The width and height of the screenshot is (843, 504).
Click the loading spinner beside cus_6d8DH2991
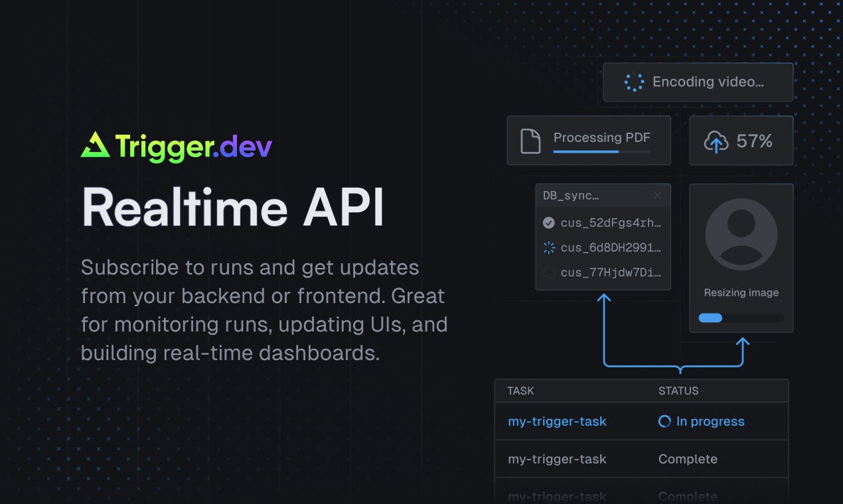click(549, 248)
